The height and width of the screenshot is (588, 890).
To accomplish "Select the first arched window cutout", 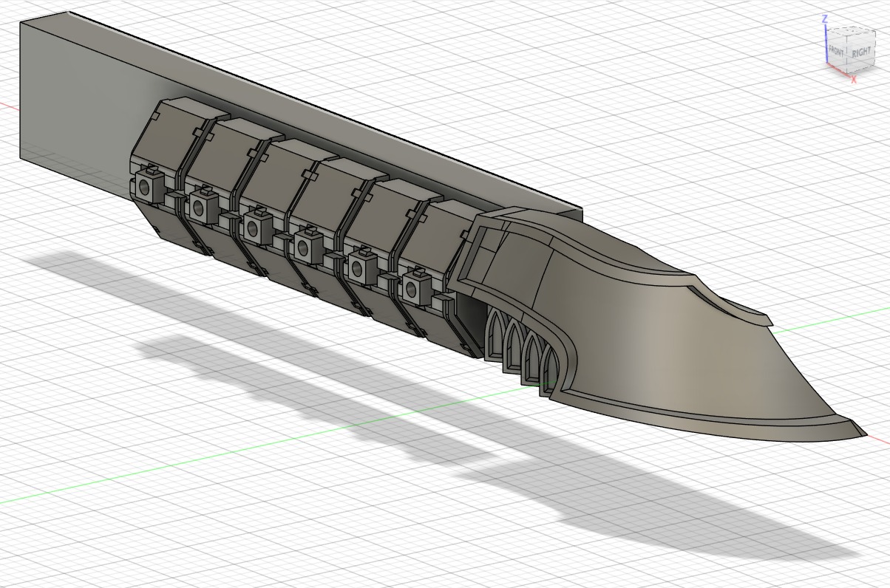I will point(495,334).
